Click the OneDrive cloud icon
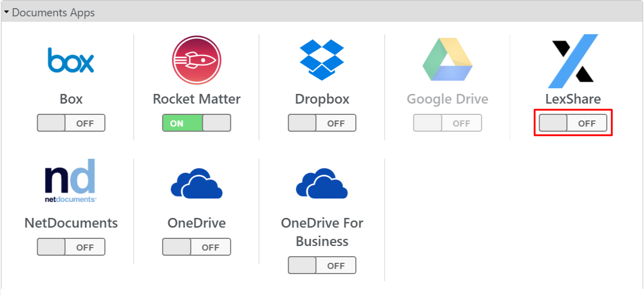Screen dimensions: 644x296 click(197, 183)
